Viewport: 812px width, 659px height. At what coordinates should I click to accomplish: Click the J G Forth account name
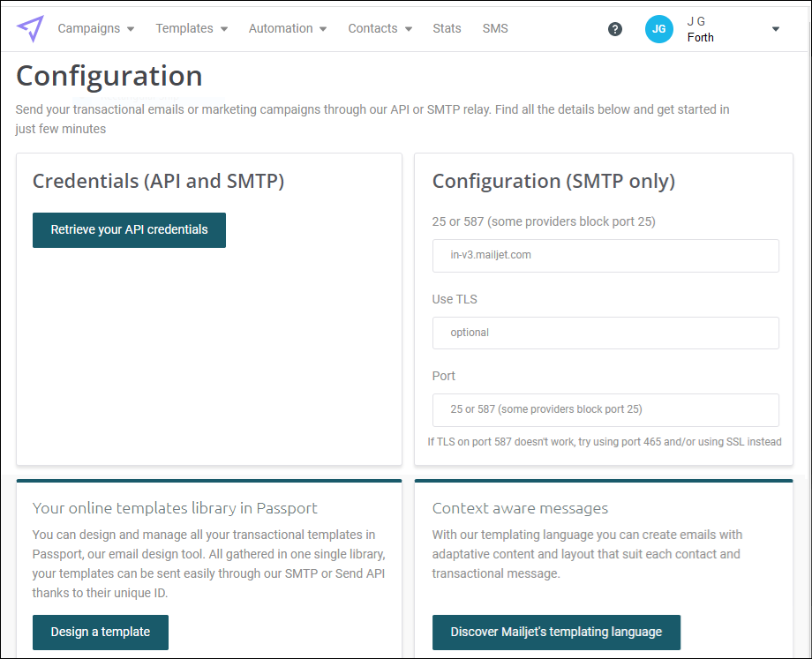point(700,29)
